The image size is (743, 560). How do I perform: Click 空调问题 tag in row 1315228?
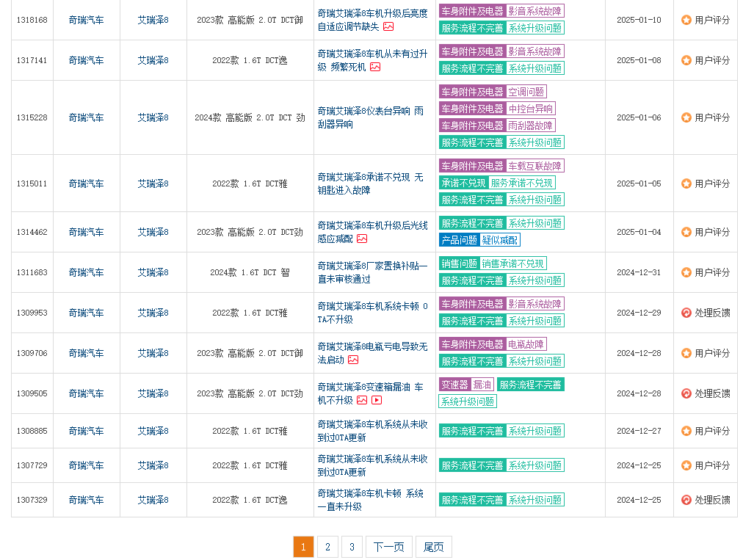[526, 92]
